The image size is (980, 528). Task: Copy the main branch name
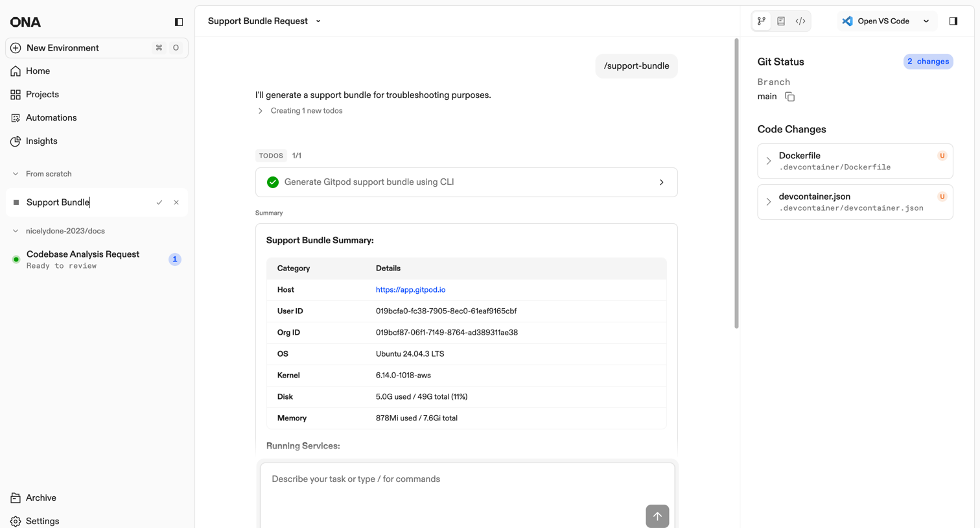tap(789, 97)
